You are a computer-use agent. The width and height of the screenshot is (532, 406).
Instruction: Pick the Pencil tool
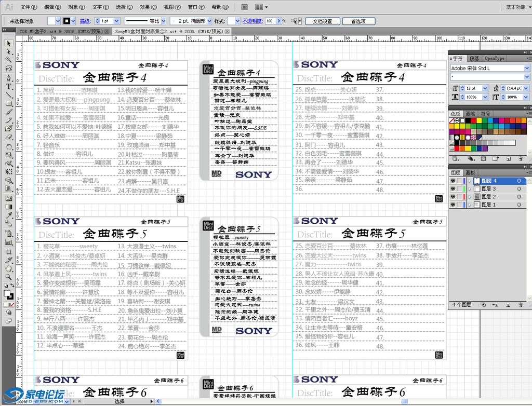9,120
